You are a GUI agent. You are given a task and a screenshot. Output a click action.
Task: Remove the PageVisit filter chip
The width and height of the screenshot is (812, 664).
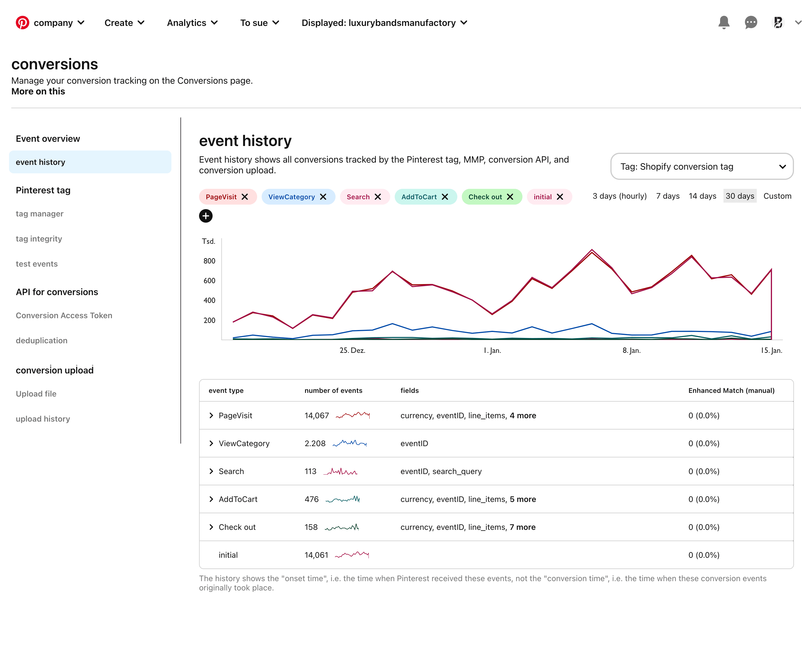pos(244,197)
